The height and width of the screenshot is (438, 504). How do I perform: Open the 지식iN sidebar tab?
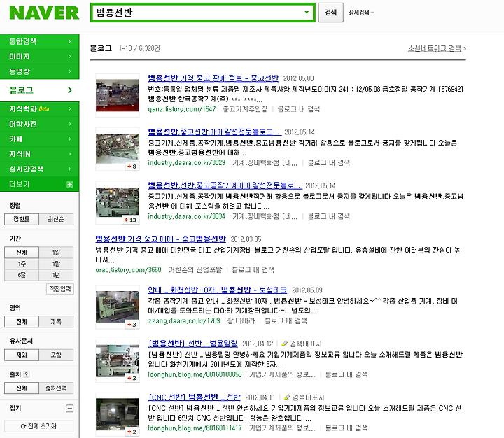click(39, 154)
